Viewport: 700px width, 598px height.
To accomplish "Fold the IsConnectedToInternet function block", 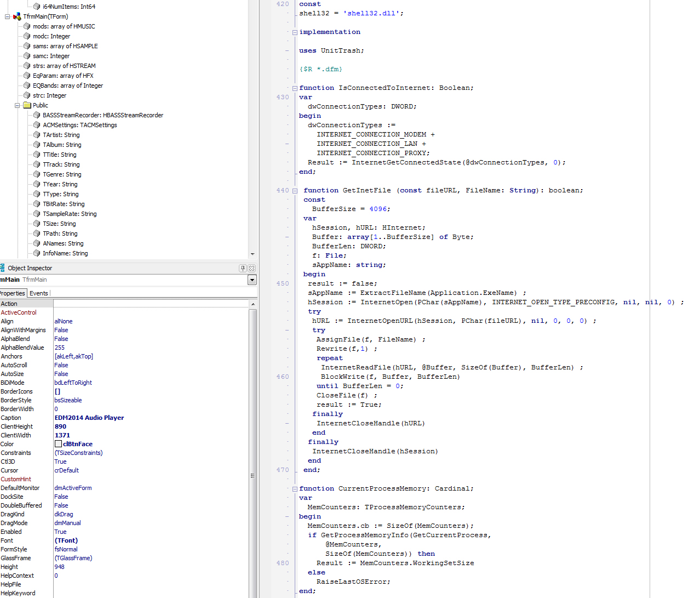I will pos(295,88).
